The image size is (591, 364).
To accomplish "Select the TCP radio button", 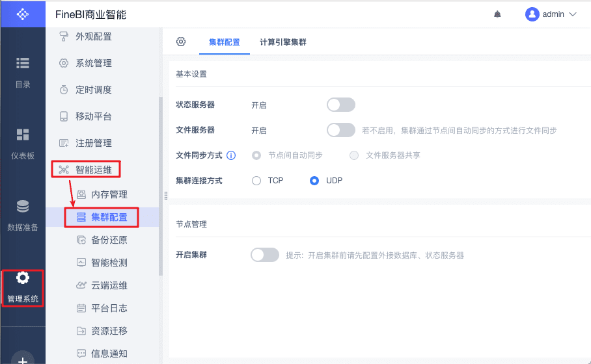I will click(x=256, y=181).
